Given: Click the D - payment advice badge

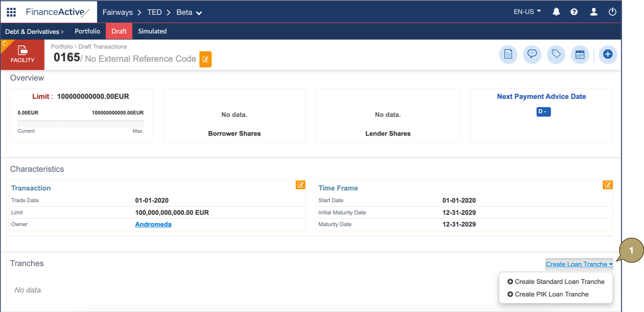Looking at the screenshot, I should tap(544, 112).
